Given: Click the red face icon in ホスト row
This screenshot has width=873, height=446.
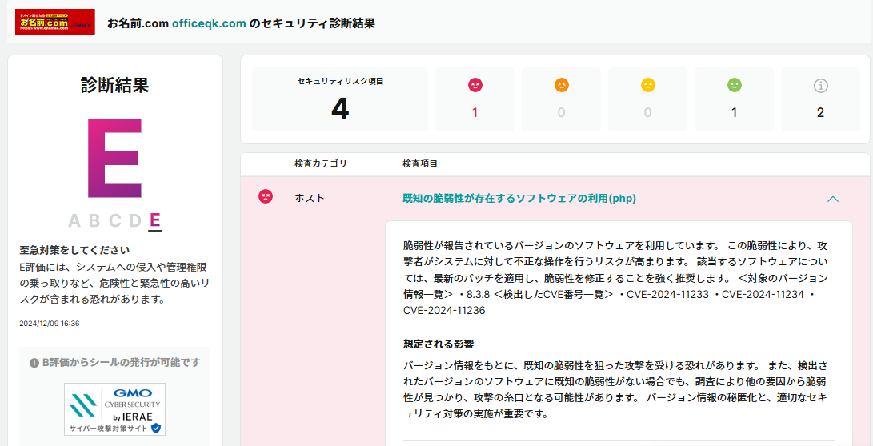Looking at the screenshot, I should click(x=266, y=197).
